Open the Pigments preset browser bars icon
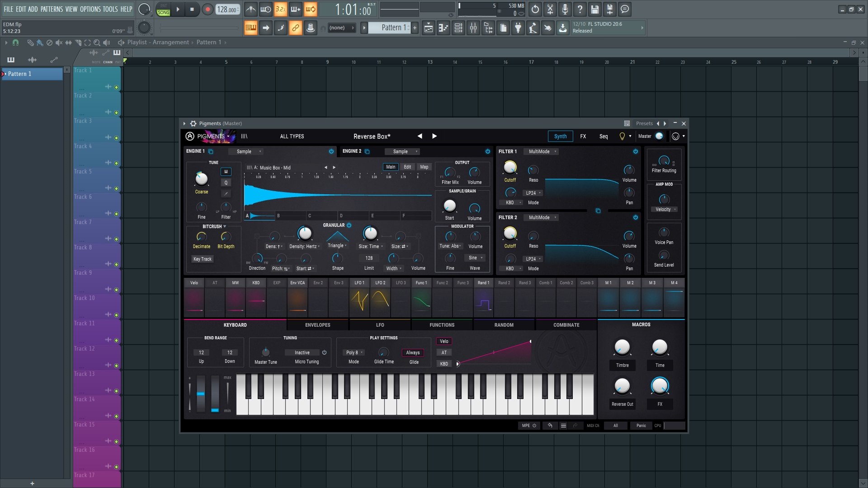 pos(244,136)
